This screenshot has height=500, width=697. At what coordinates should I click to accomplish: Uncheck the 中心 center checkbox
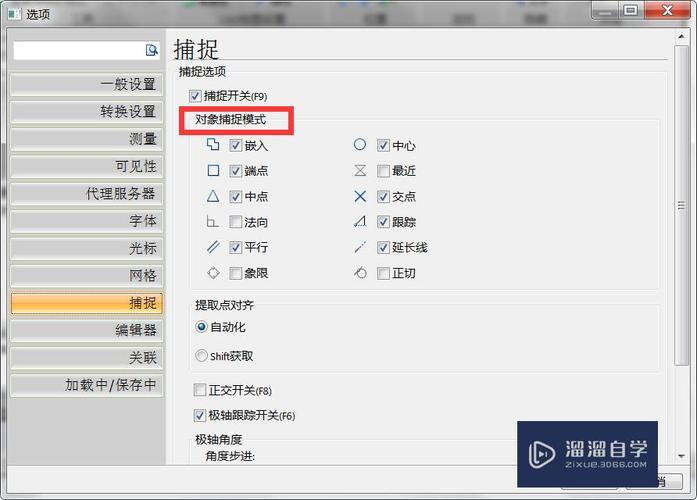coord(383,145)
